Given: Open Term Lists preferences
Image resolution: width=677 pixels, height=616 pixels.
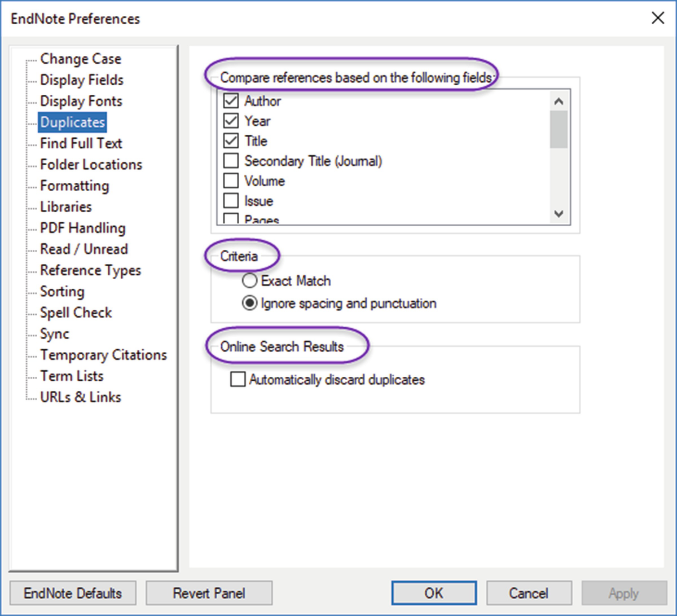Looking at the screenshot, I should coord(72,376).
